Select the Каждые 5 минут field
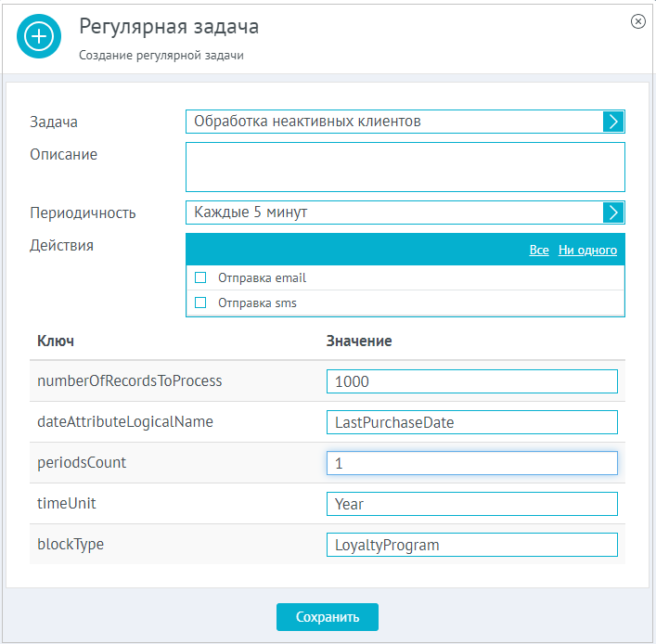This screenshot has height=644, width=656. (394, 213)
